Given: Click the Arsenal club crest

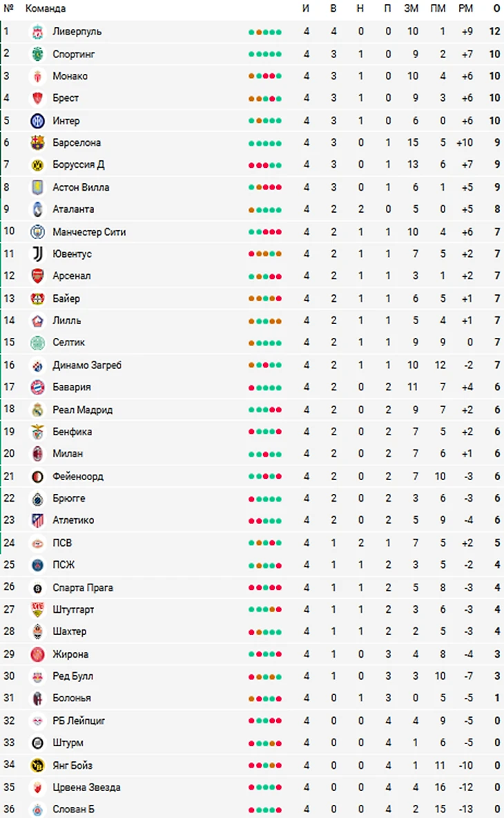Looking at the screenshot, I should tap(37, 276).
